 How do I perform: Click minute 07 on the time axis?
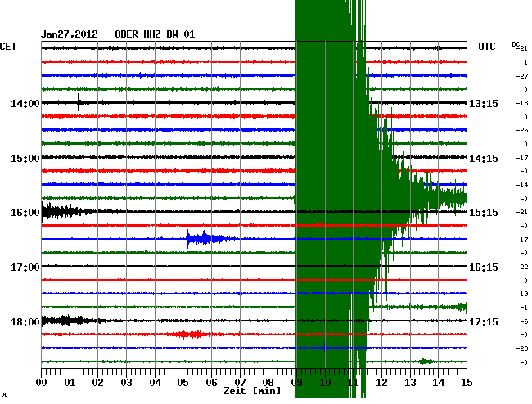click(240, 383)
